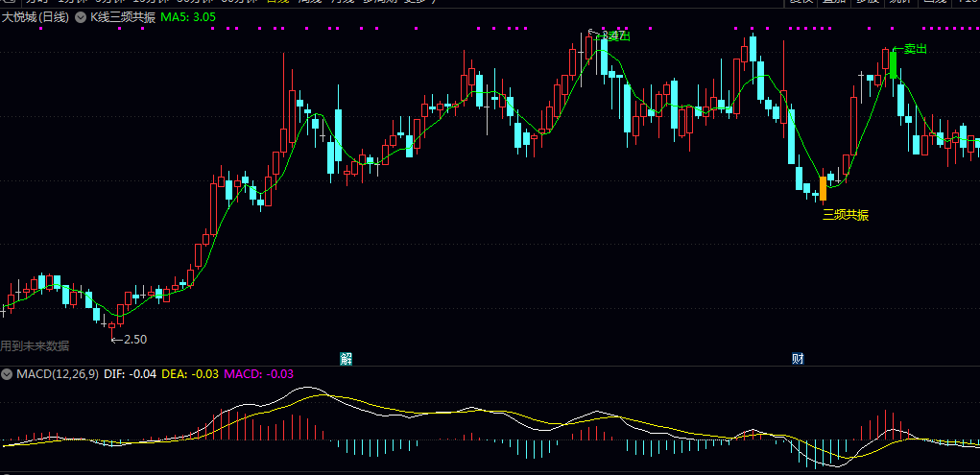Select the K线三频共振 indicator name
This screenshot has width=980, height=475.
pos(123,17)
